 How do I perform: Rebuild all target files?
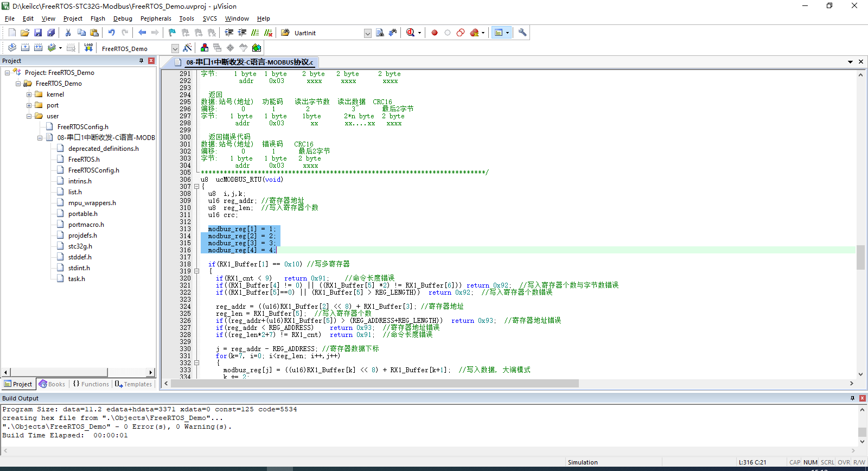tap(38, 48)
